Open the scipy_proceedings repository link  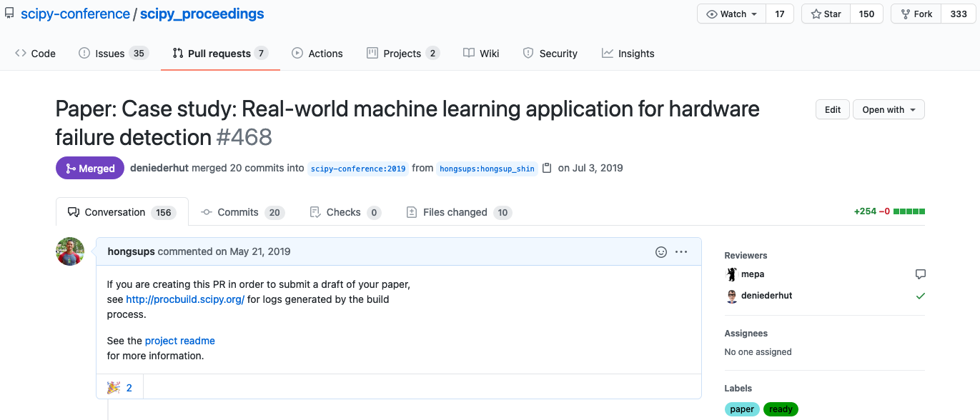(x=202, y=14)
